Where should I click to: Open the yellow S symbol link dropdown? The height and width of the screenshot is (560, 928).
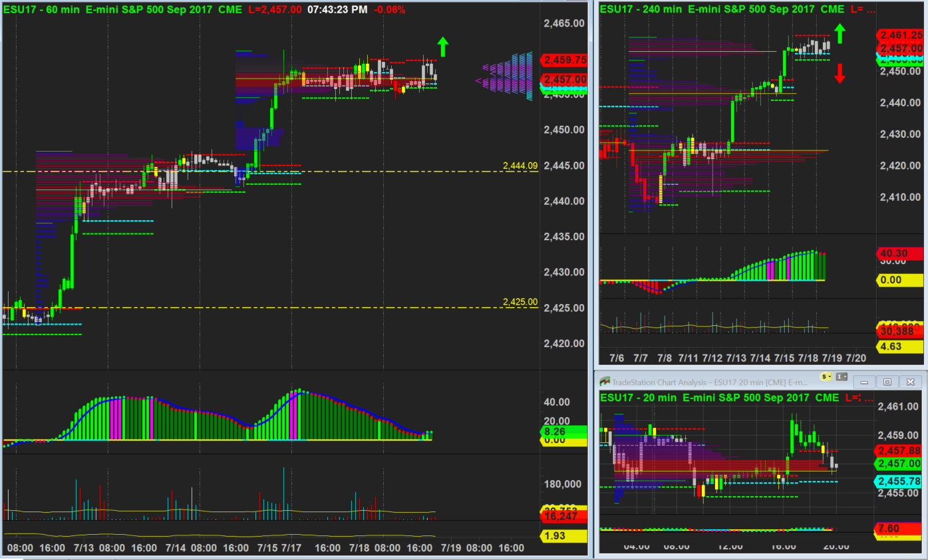(x=827, y=376)
